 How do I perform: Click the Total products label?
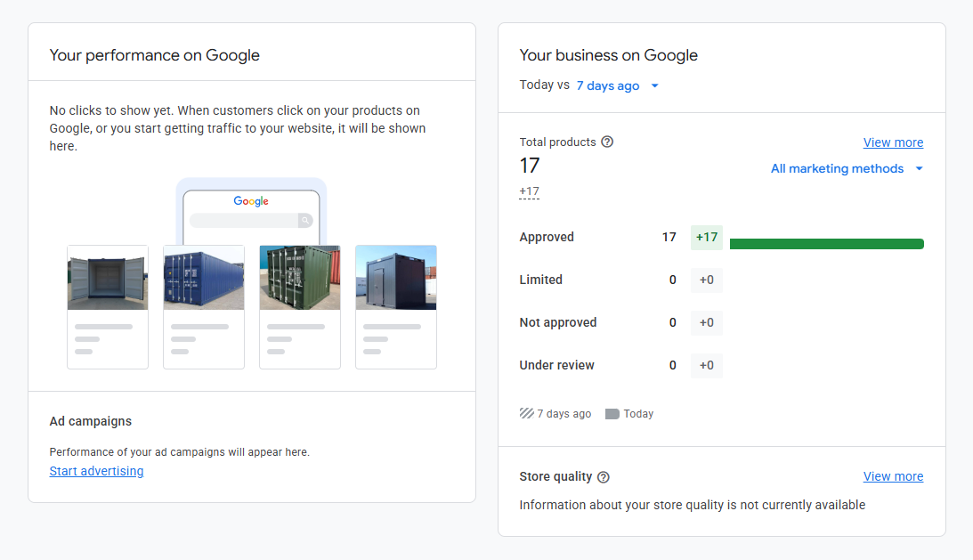click(x=557, y=142)
